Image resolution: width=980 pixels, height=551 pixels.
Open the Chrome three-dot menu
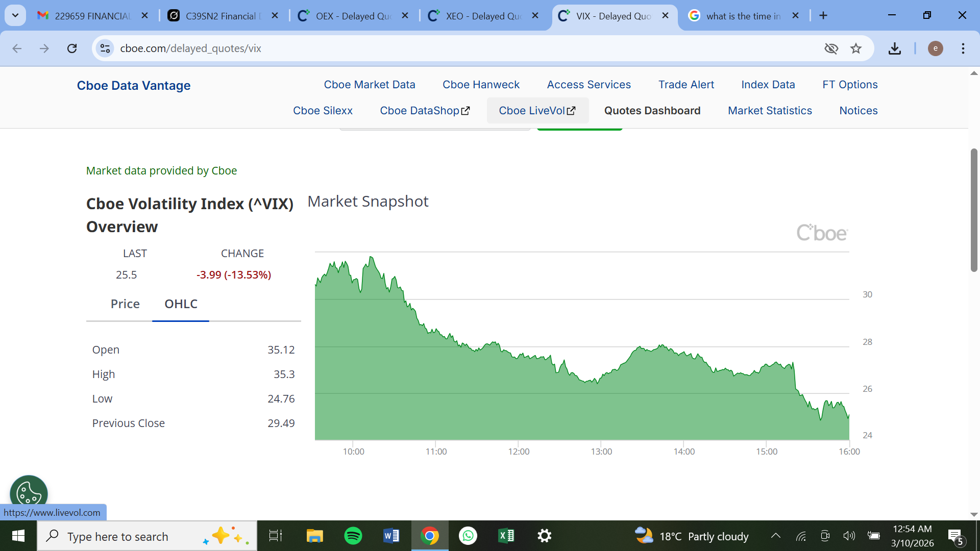[x=963, y=48]
